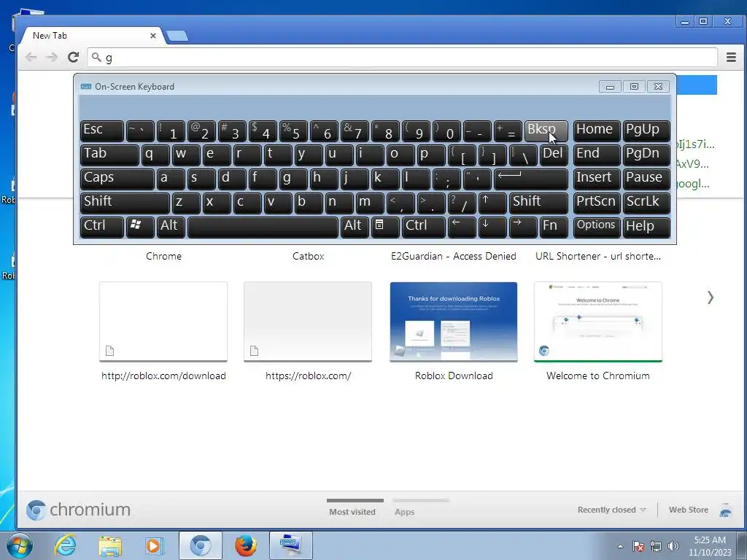Click the Windows logo key on the keyboard
This screenshot has height=560, width=747.
[x=139, y=227]
